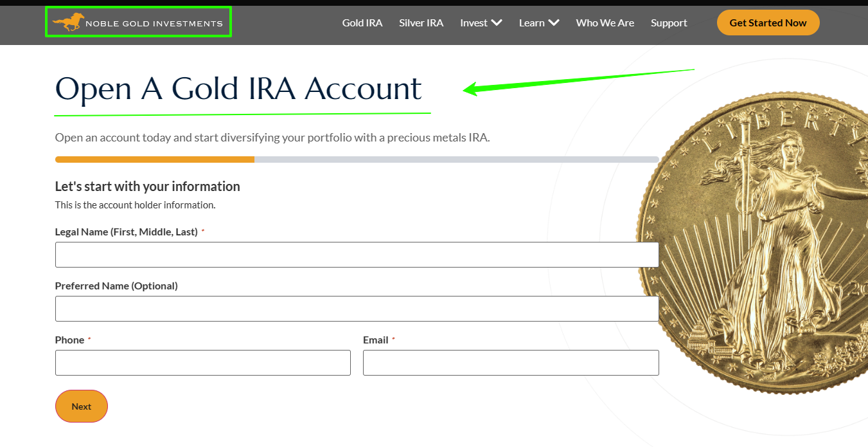This screenshot has width=868, height=447.
Task: Open the Support page link
Action: click(669, 23)
